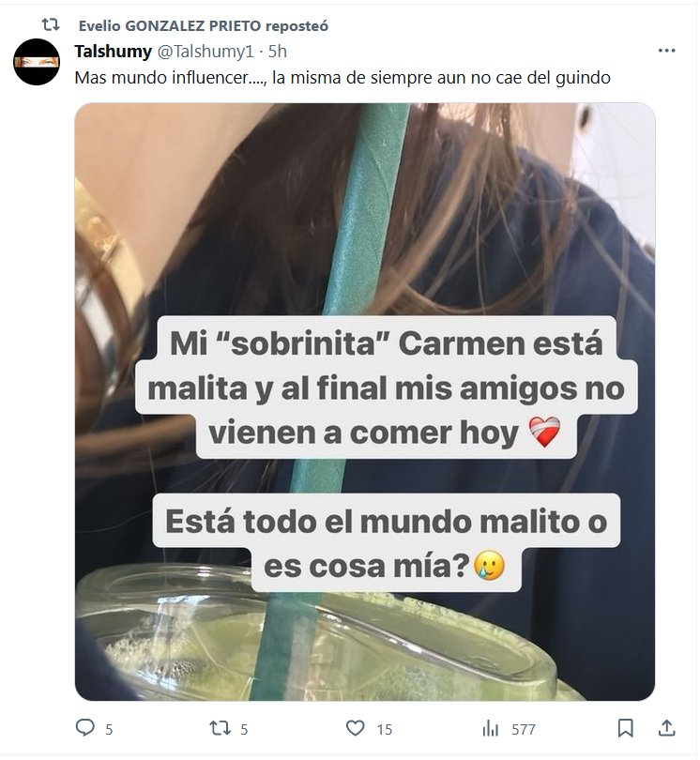Click the reply count 5
Viewport: 700px width, 760px height.
(x=109, y=729)
